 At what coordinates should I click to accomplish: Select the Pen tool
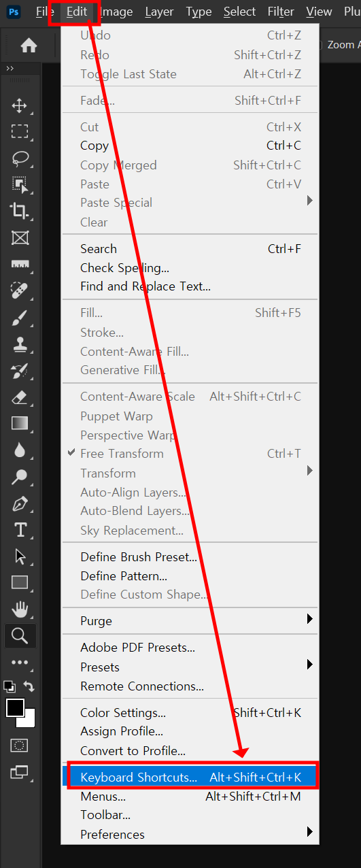pos(20,503)
